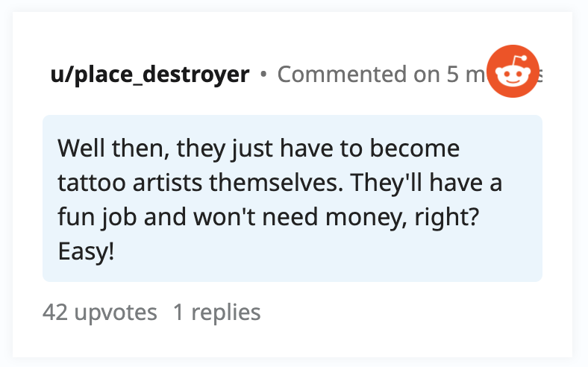The height and width of the screenshot is (367, 588).
Task: Click the number 42 beside upvotes
Action: click(x=55, y=312)
